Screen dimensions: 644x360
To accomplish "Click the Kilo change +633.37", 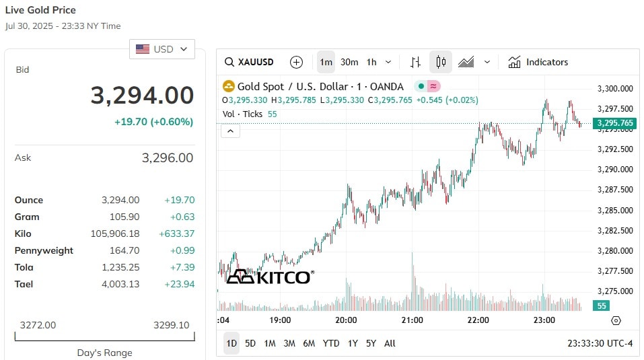I will coord(176,233).
